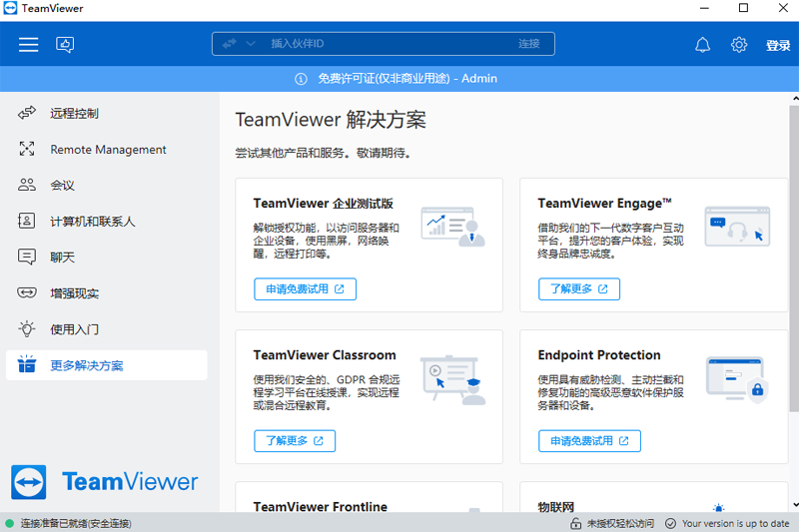Click 申请免费试用 under 企业测试版

[x=305, y=289]
